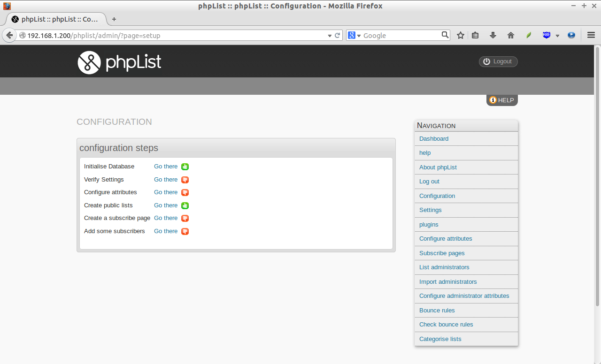Image resolution: width=601 pixels, height=364 pixels.
Task: Click the page vertical scrollbar
Action: [598, 176]
